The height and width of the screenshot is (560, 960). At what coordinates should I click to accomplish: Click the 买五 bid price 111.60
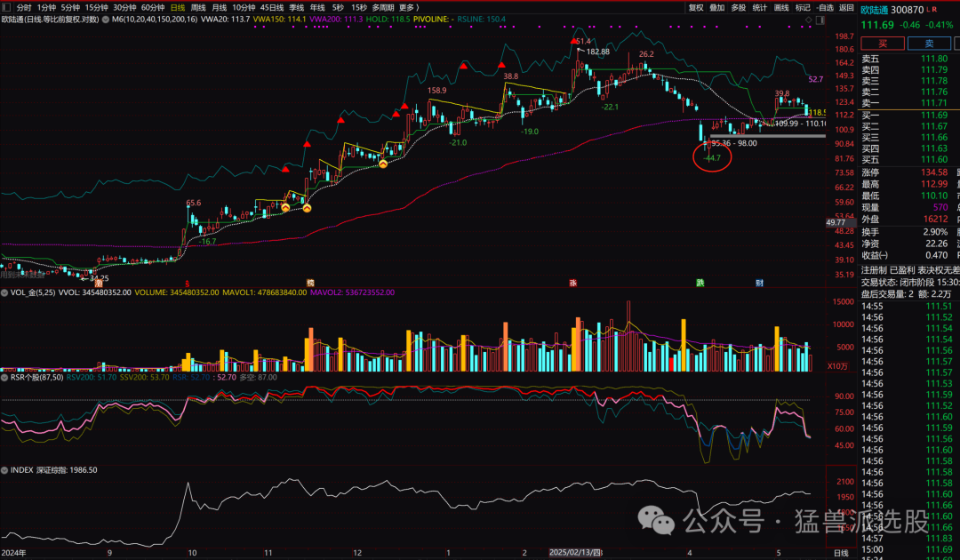click(x=934, y=160)
